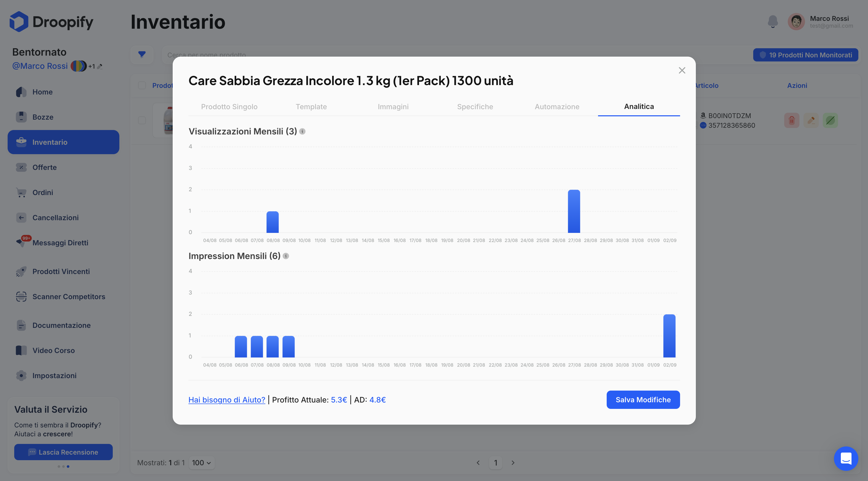868x481 pixels.
Task: Click the info icon next to Visualizzazioni Mensili
Action: tap(302, 132)
